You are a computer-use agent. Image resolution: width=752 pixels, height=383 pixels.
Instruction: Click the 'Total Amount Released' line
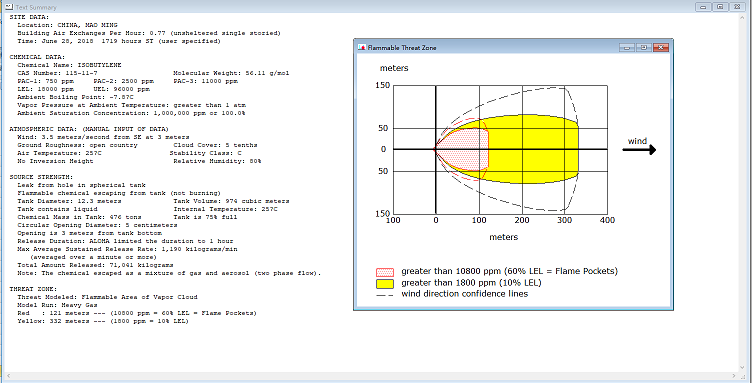point(95,265)
